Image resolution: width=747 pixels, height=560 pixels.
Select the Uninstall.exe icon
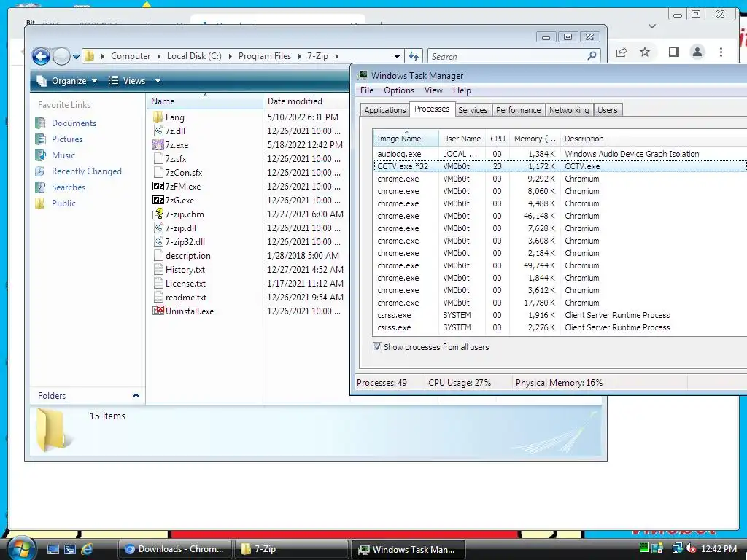pos(158,311)
